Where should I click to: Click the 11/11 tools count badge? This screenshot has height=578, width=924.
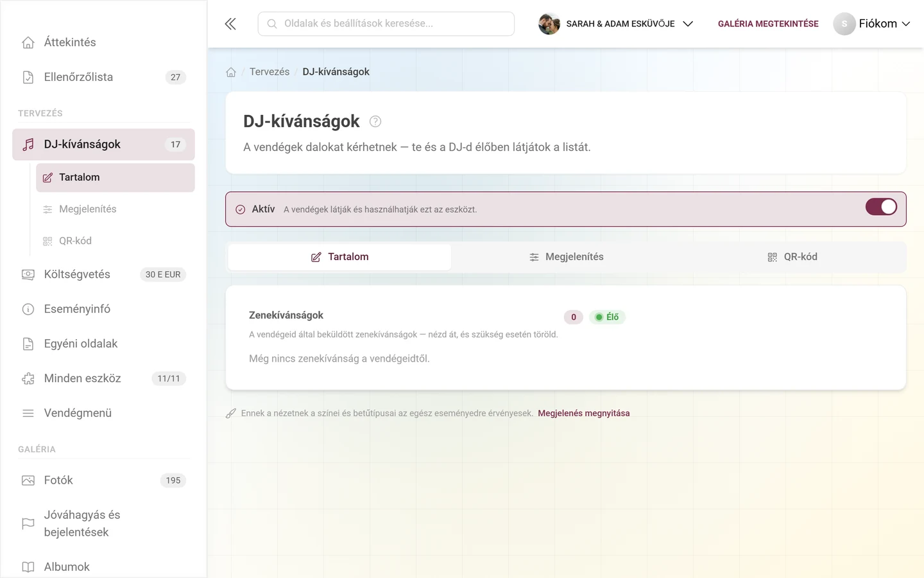click(169, 378)
